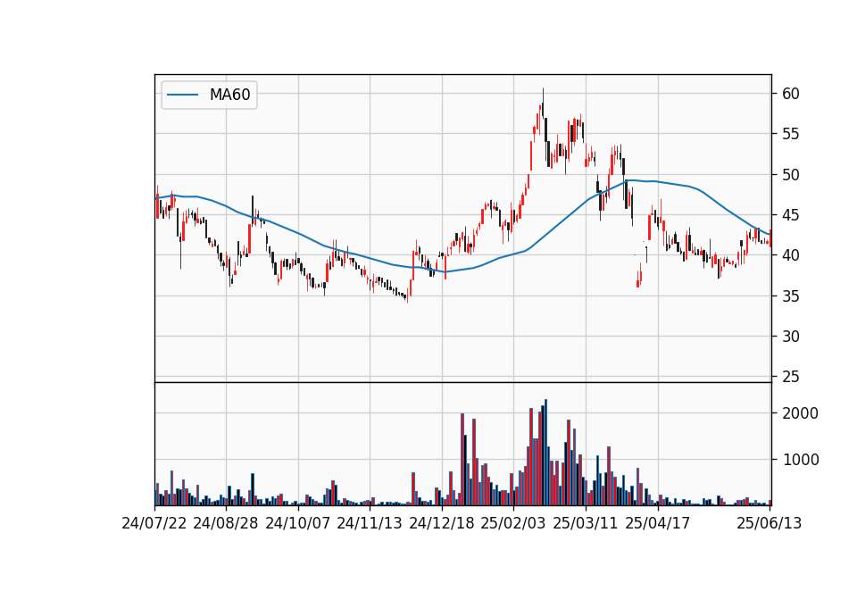857x616 pixels.
Task: Click the 25 price axis label
Action: (790, 377)
